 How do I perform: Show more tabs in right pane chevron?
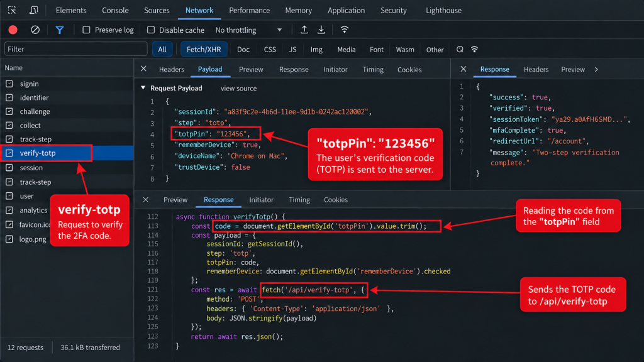coord(596,69)
